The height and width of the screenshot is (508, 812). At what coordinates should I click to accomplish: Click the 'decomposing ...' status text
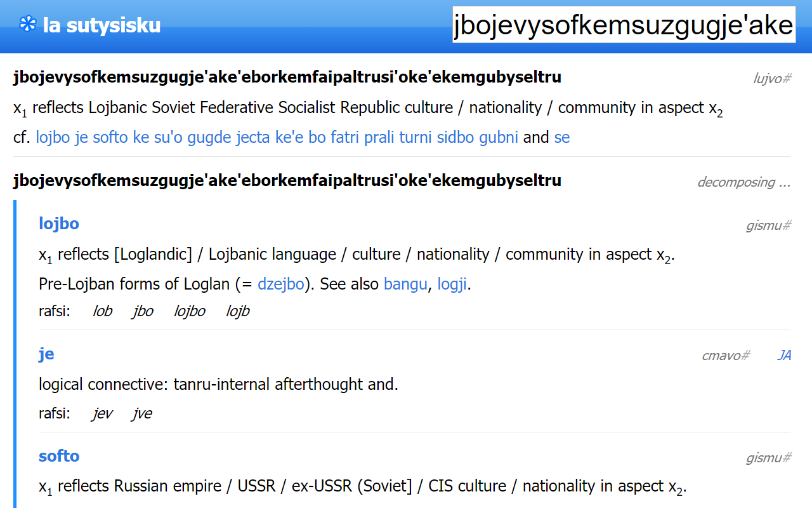pos(744,182)
